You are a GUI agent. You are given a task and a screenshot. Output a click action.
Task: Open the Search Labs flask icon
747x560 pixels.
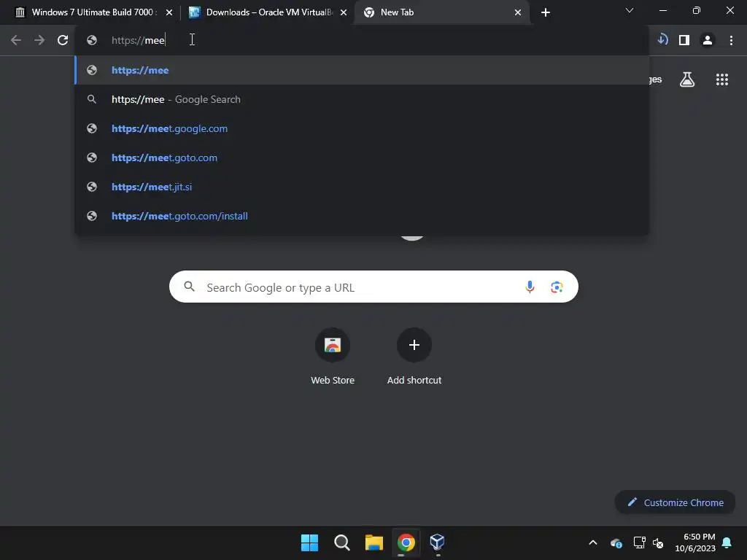pyautogui.click(x=687, y=79)
